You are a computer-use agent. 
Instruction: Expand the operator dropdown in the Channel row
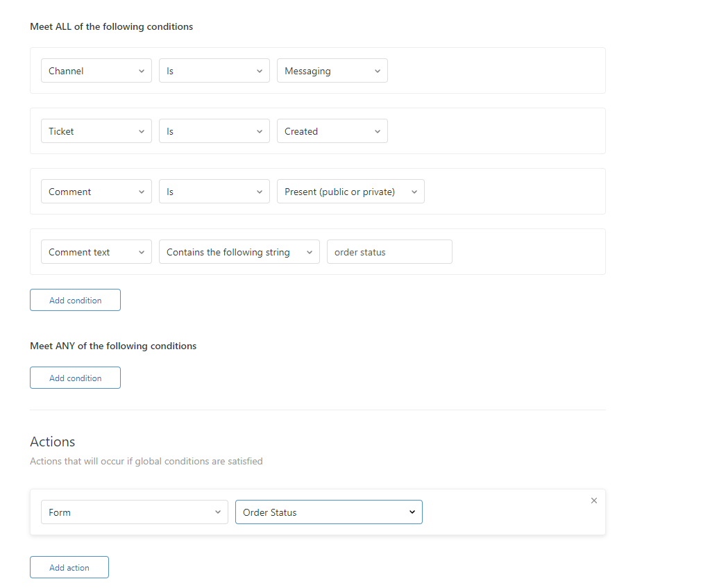[214, 71]
